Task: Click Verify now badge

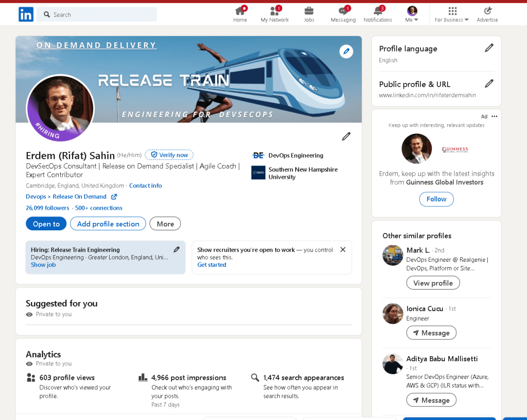Action: point(169,155)
